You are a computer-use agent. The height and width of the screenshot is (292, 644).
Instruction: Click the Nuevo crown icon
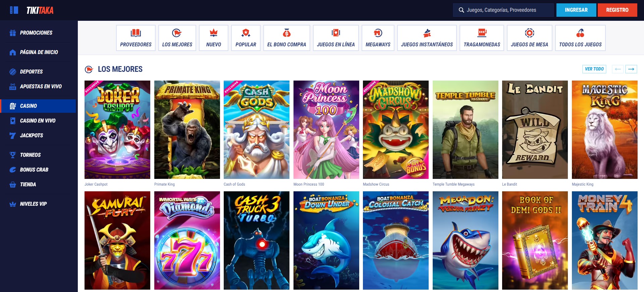coord(214,33)
